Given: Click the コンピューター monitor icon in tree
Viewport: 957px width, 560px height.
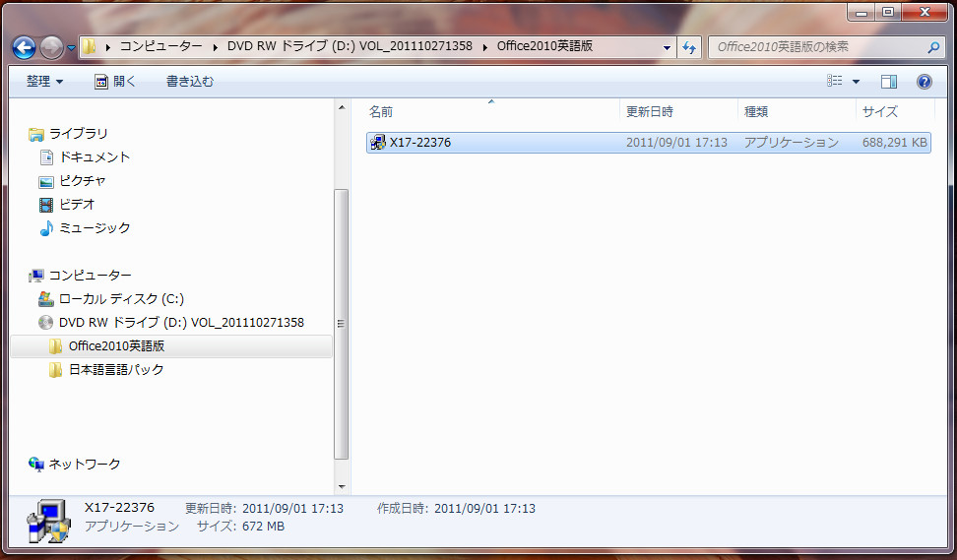Looking at the screenshot, I should coord(36,276).
